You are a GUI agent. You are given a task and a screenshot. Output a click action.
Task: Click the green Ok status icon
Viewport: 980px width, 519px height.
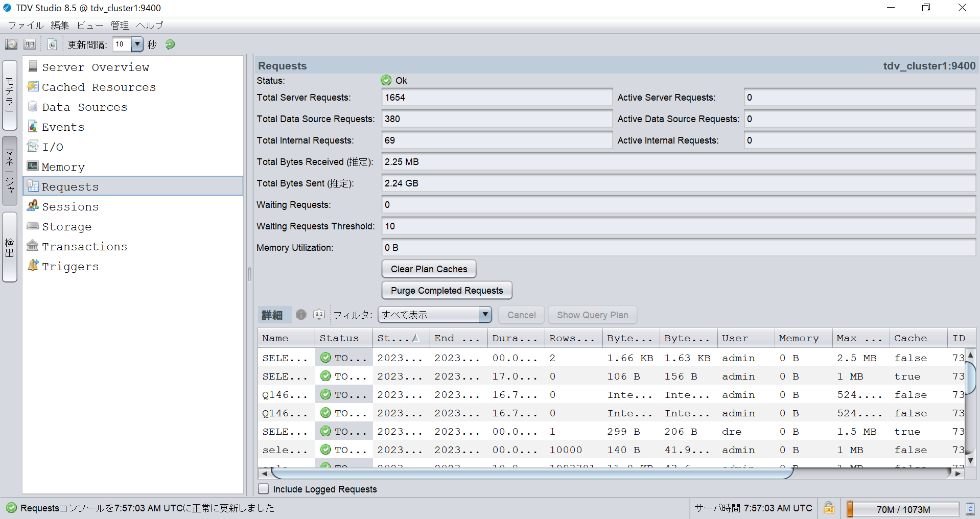point(386,80)
